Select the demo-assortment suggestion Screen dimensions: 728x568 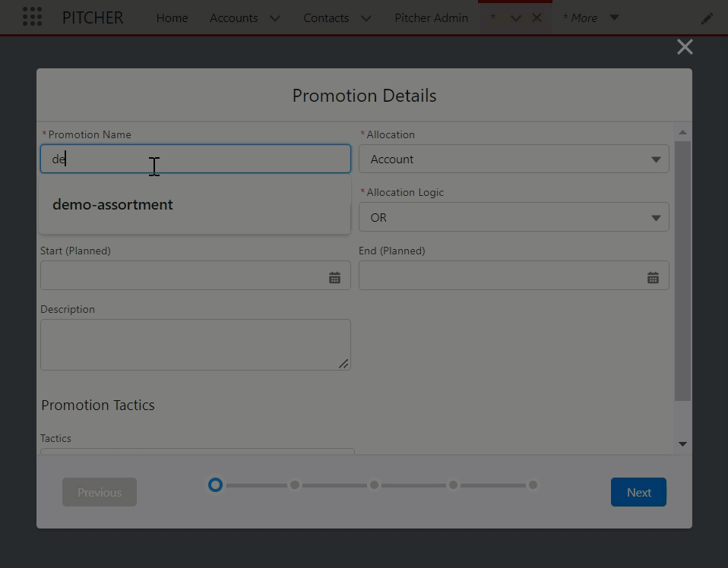click(113, 205)
